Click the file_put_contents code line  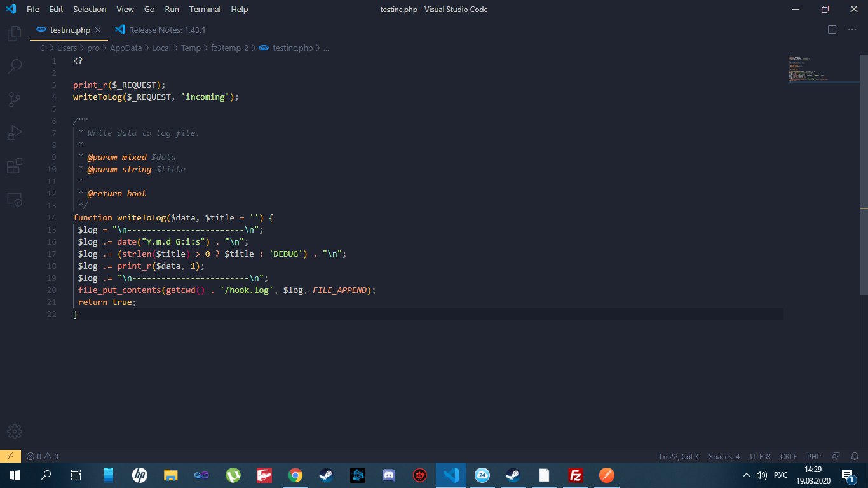(x=227, y=290)
